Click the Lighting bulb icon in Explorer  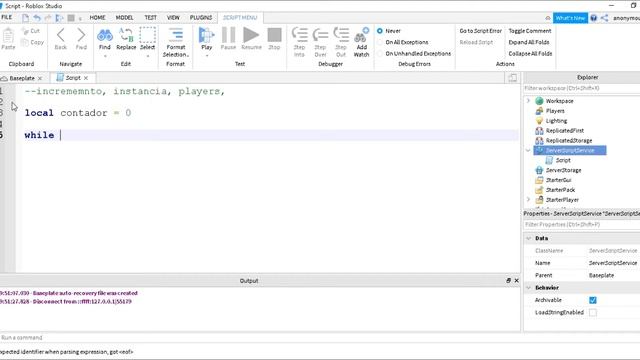(x=539, y=121)
